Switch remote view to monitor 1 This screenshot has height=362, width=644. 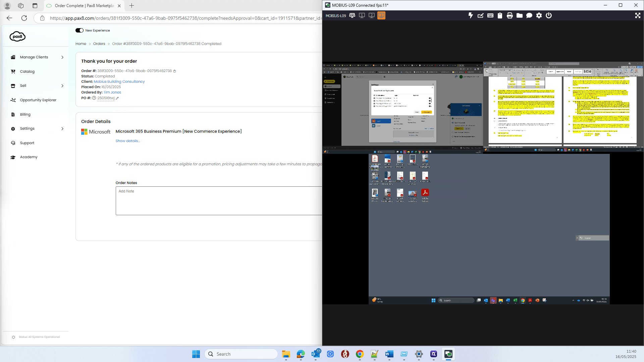pos(362,15)
